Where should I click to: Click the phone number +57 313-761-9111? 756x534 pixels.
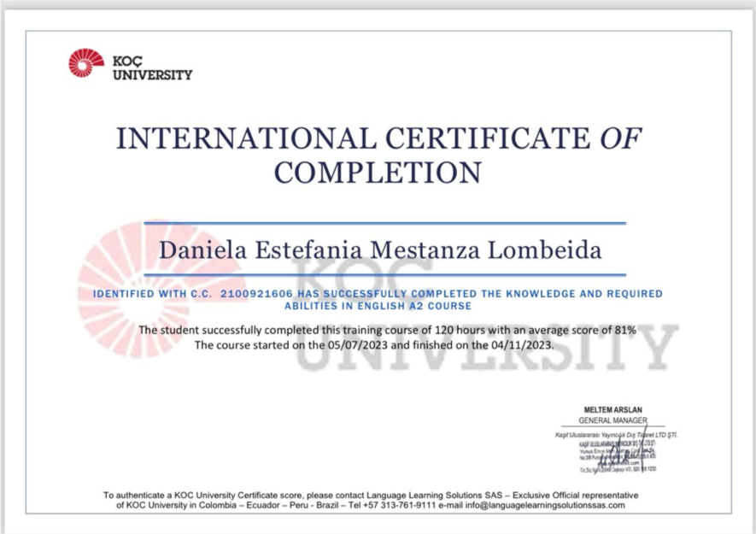pyautogui.click(x=398, y=506)
